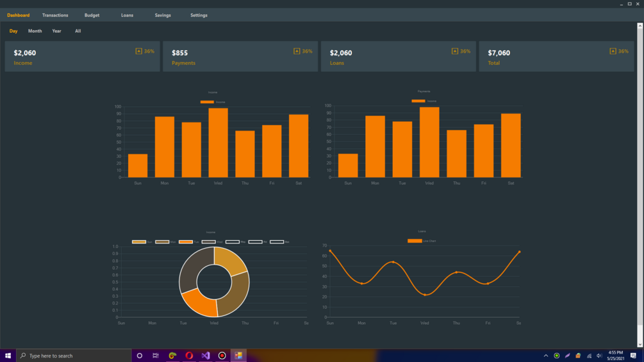
Task: Click the Wed bar in the Income chart
Action: (218, 143)
